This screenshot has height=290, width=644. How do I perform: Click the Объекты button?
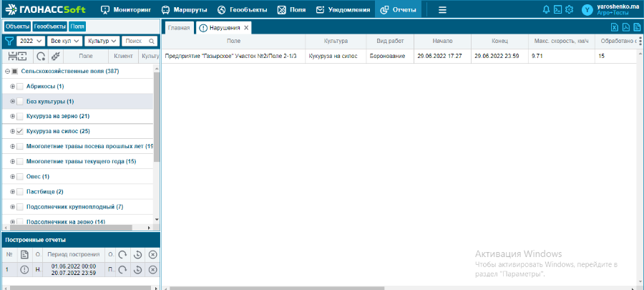coord(17,26)
